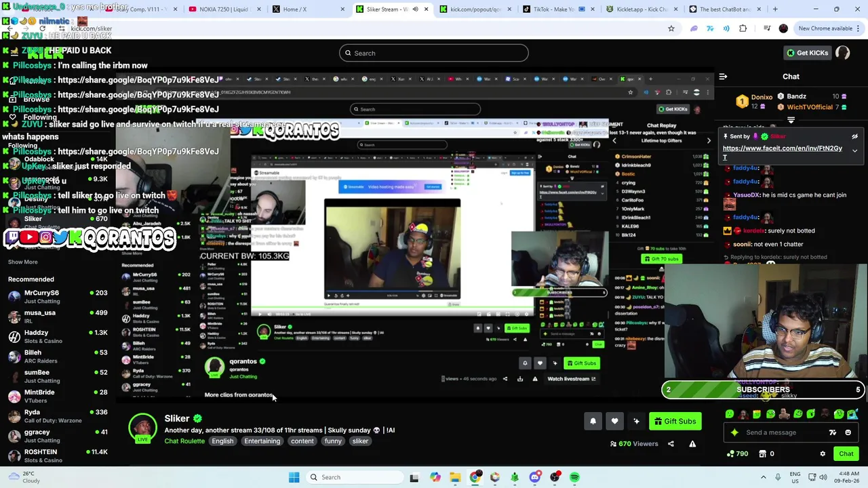Open Haddzy recommended channel

[58, 337]
